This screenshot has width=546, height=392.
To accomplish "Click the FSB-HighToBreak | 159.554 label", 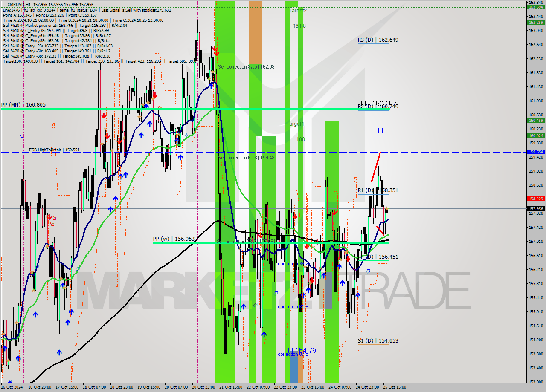I will pyautogui.click(x=54, y=150).
